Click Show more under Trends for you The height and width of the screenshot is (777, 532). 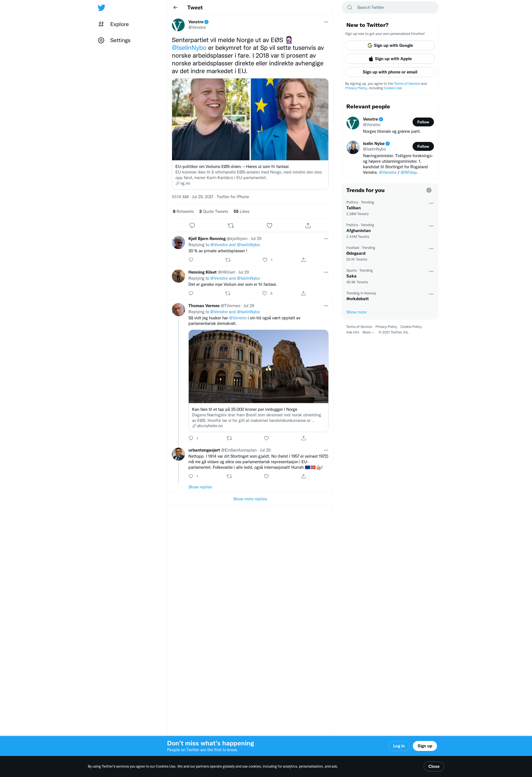pyautogui.click(x=356, y=312)
